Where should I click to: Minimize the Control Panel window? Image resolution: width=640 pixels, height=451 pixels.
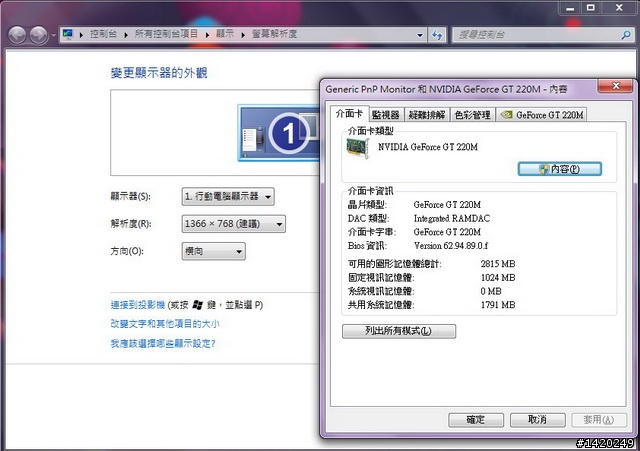pos(570,8)
